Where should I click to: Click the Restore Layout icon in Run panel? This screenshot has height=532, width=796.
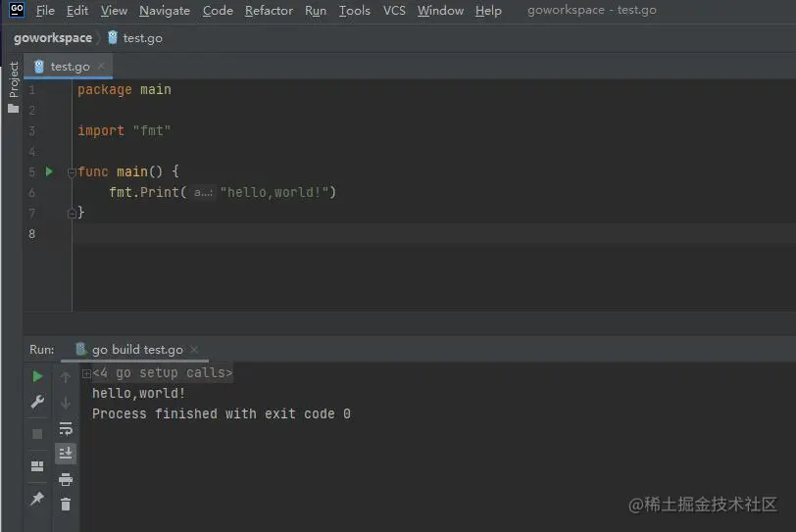point(37,466)
